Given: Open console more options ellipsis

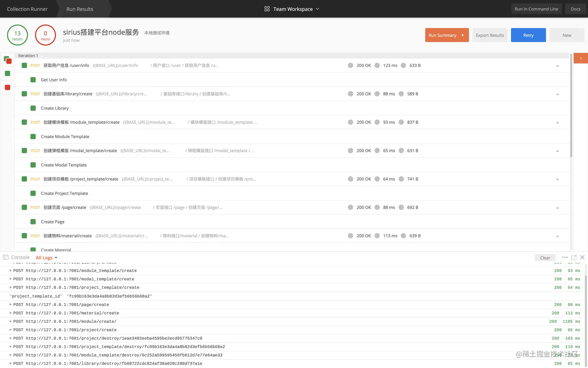Looking at the screenshot, I should pos(565,257).
